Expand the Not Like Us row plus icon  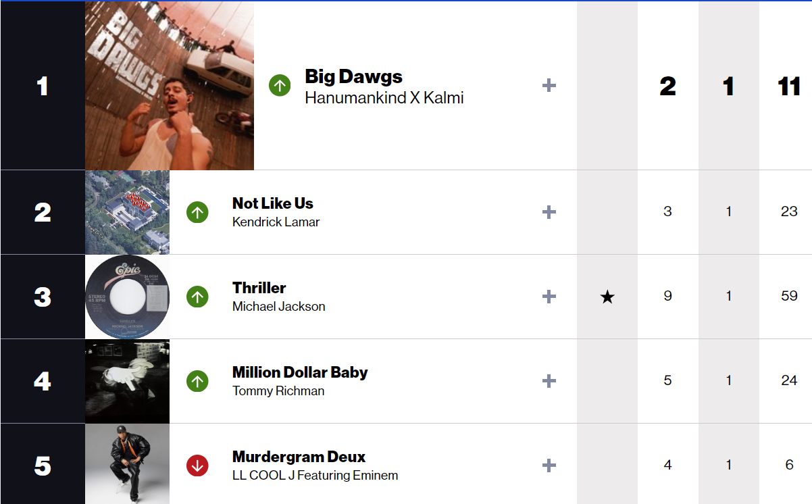tap(549, 212)
